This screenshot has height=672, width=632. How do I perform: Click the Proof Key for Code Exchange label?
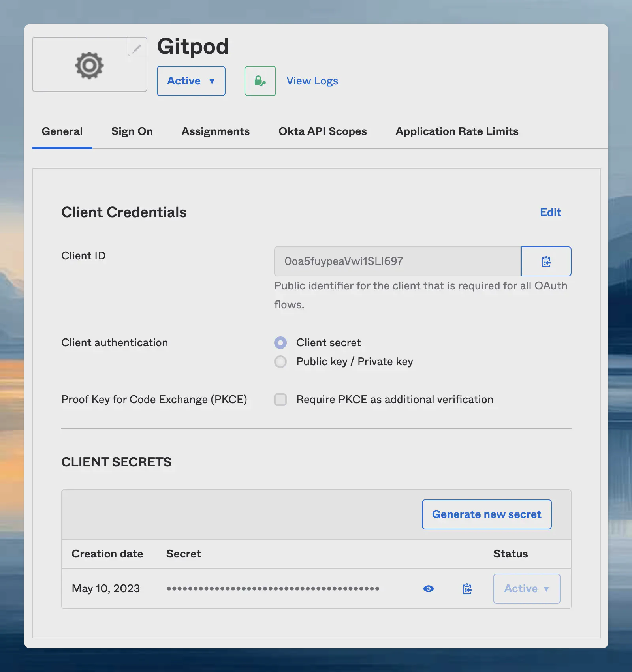(154, 400)
